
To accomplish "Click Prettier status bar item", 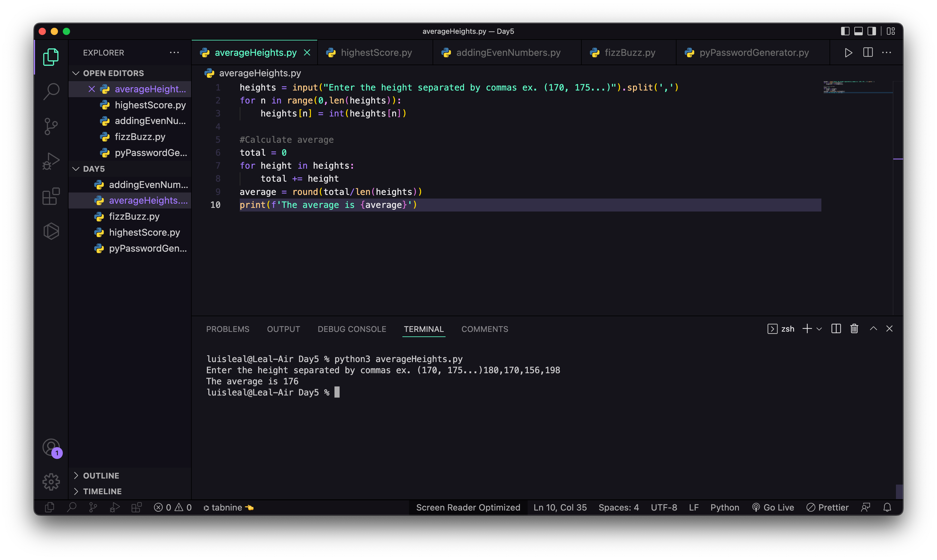I will (827, 507).
